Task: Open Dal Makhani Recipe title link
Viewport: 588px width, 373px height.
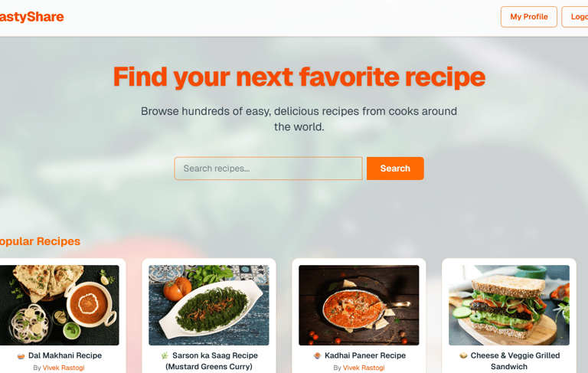Action: [65, 355]
